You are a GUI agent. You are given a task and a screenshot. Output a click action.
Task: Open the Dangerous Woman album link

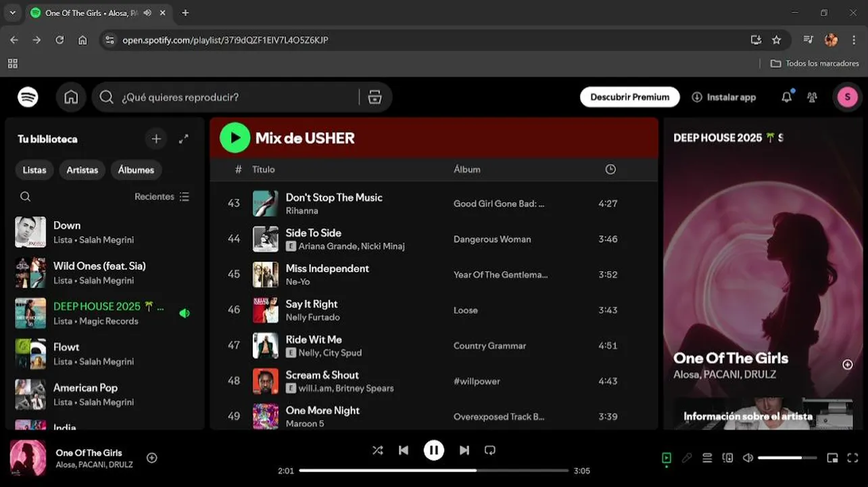[492, 239]
